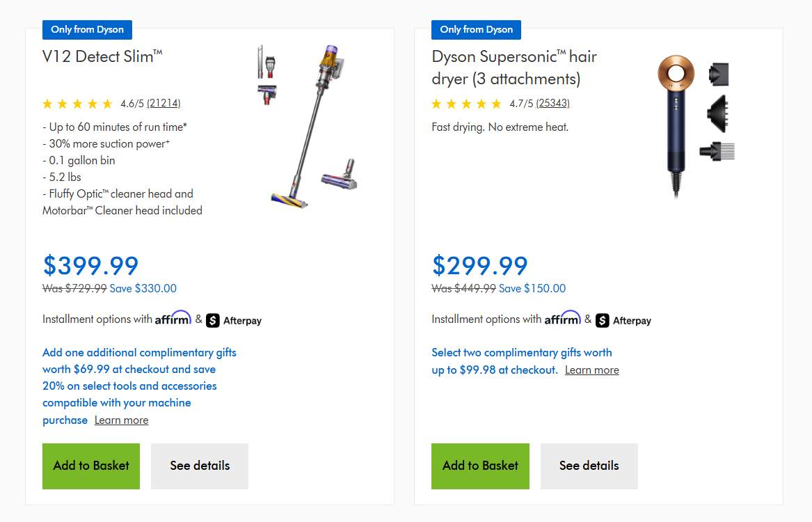This screenshot has width=812, height=522.
Task: Click the V12 Detect Slim vacuum image
Action: [x=308, y=127]
